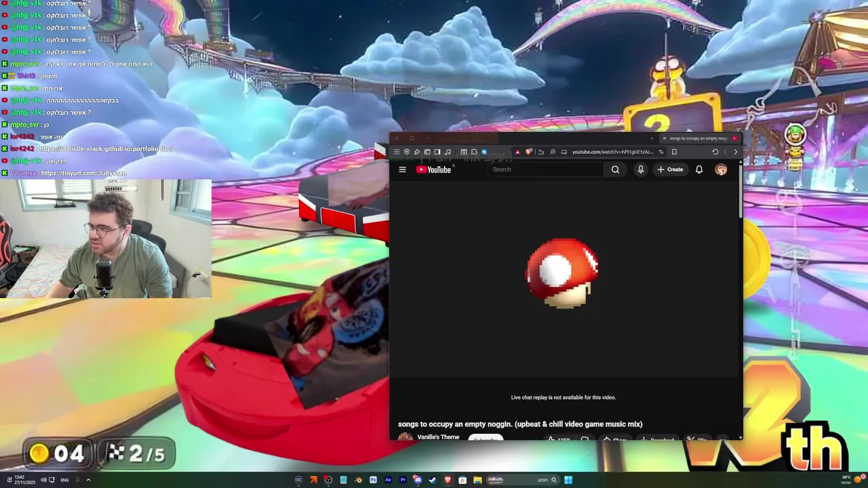
Task: Click the browser address bar URL
Action: (612, 152)
